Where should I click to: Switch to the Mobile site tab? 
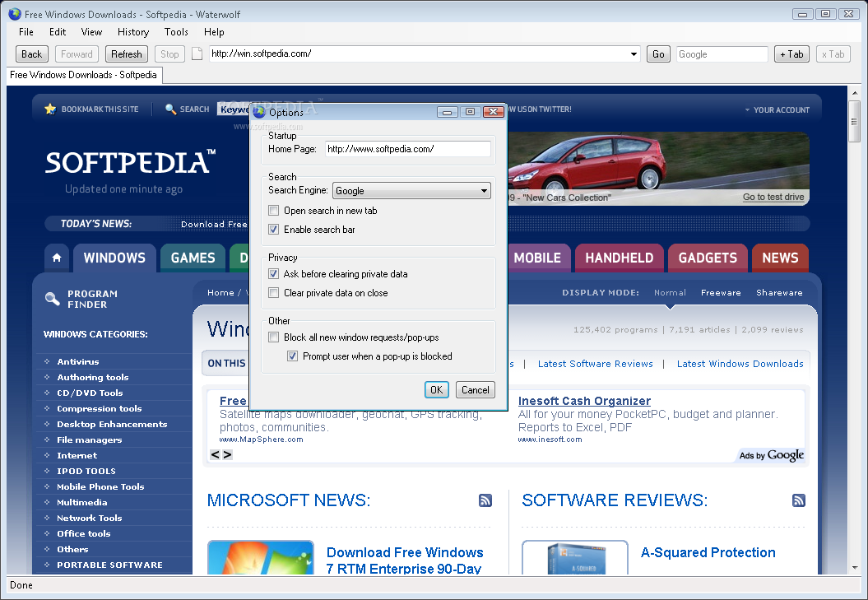click(x=537, y=258)
